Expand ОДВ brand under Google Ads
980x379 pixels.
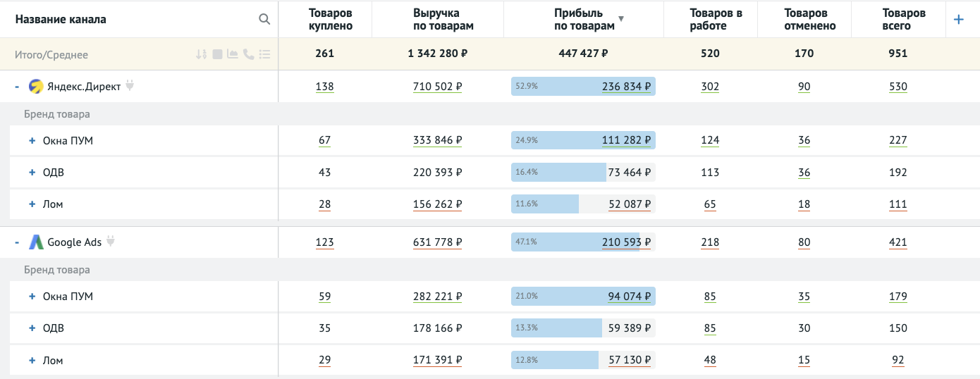tap(32, 328)
